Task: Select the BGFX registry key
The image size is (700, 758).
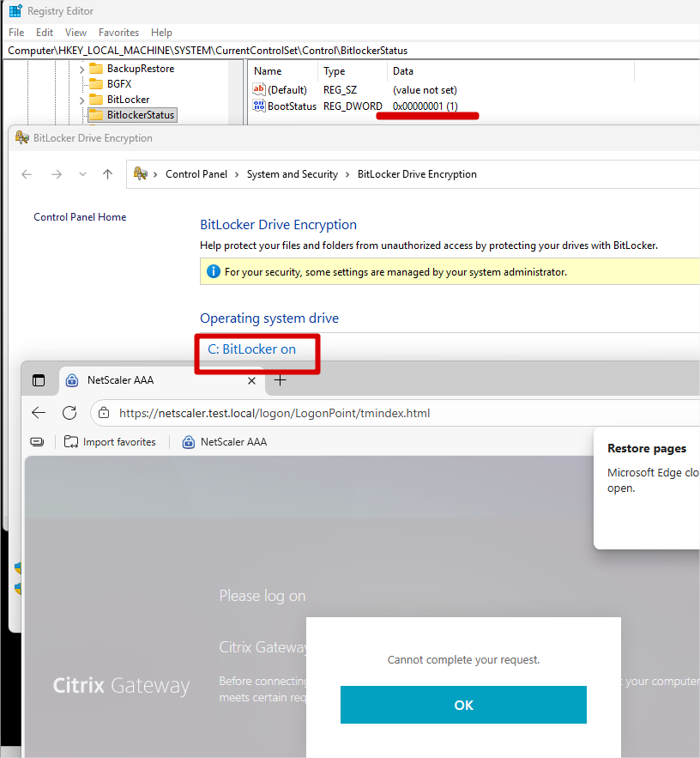Action: pyautogui.click(x=119, y=84)
